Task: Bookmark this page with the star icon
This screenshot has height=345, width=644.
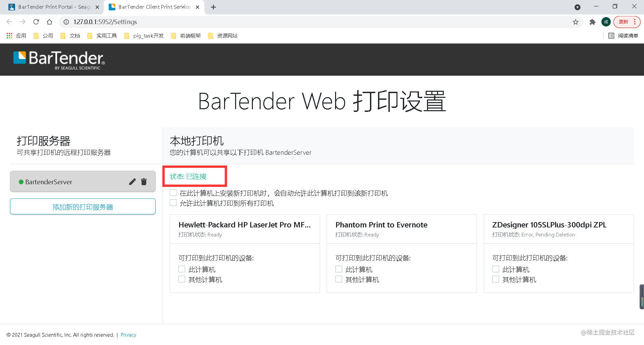Action: click(x=576, y=22)
